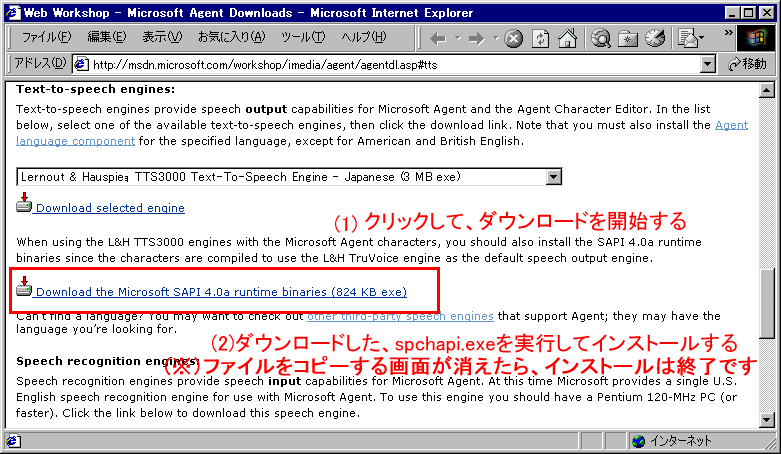The image size is (781, 454).
Task: Open the 編集(E) menu
Action: click(x=107, y=37)
